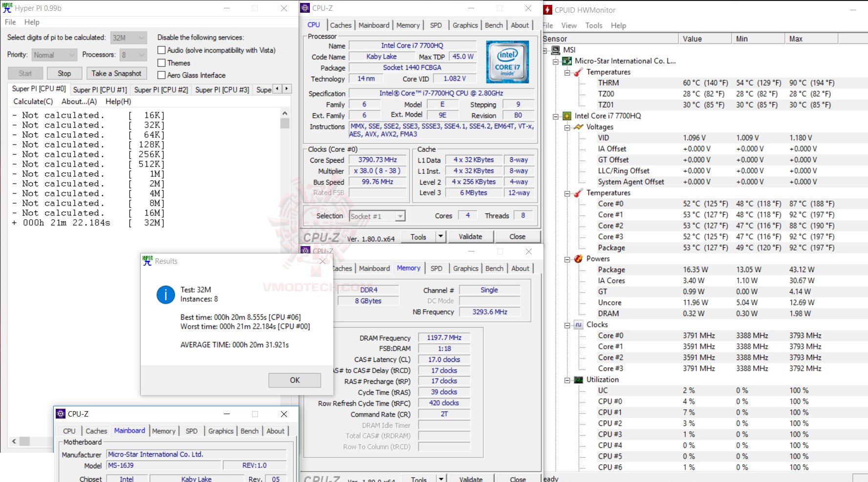
Task: Click the CPU-Z Mainboard window title icon
Action: 61,414
